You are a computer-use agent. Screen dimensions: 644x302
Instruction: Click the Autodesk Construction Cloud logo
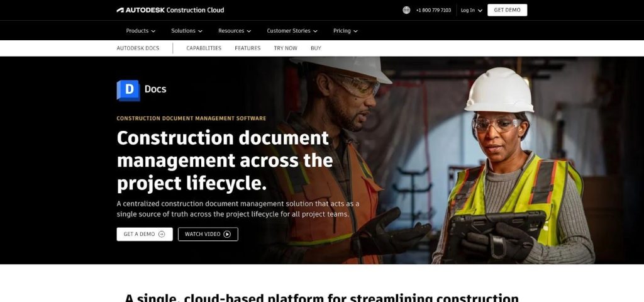point(170,10)
